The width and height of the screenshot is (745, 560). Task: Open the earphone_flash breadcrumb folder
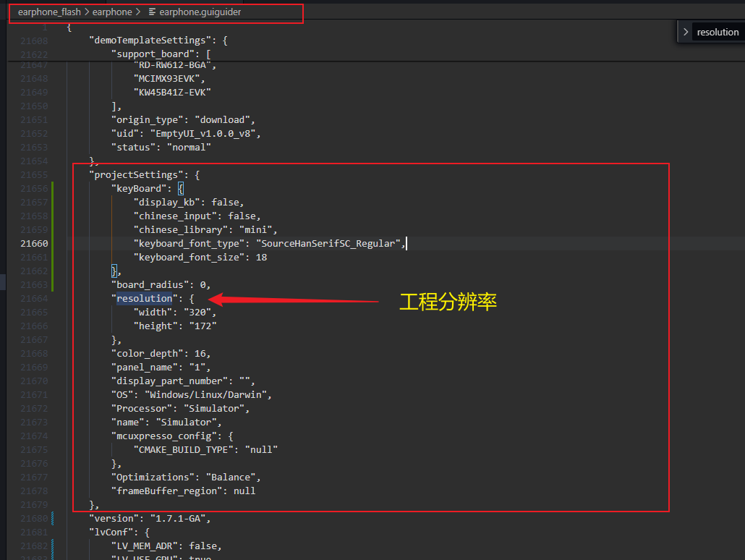(49, 12)
